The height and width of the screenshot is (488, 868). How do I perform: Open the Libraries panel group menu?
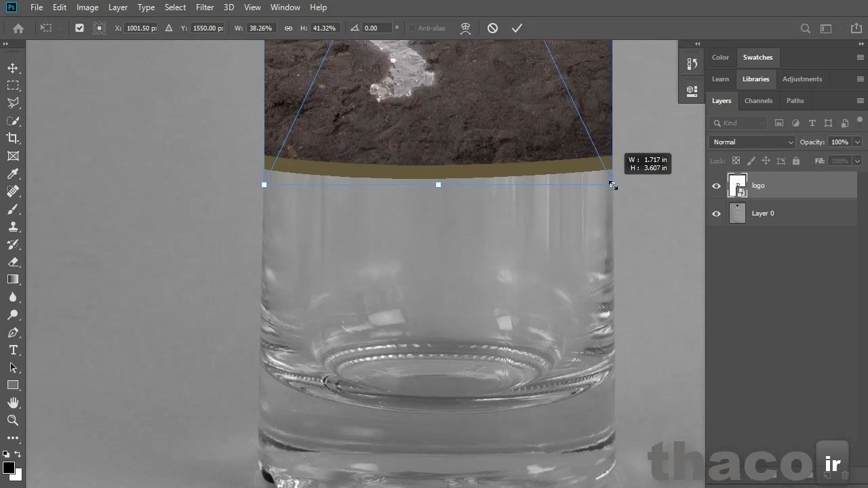[x=861, y=79]
